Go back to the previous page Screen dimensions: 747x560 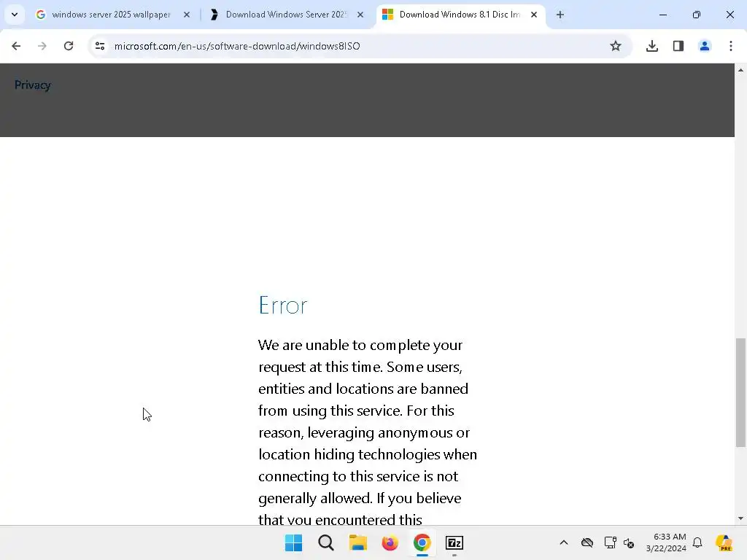(x=16, y=46)
